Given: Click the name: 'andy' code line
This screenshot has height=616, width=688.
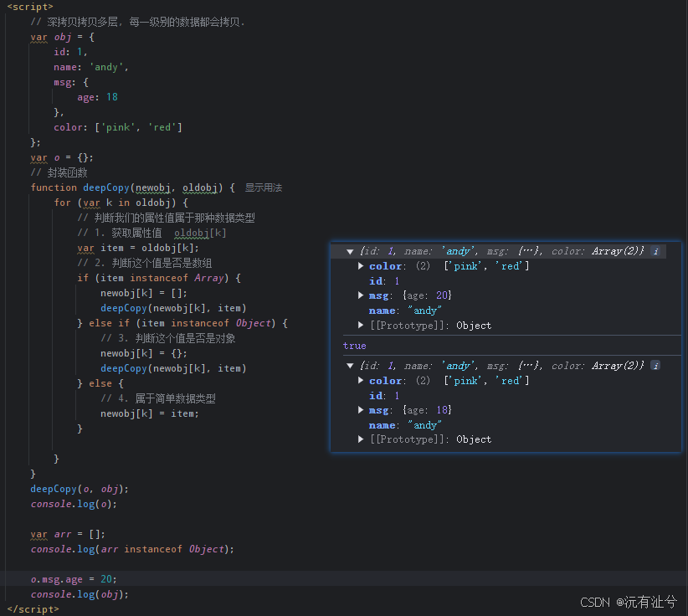Looking at the screenshot, I should point(91,67).
